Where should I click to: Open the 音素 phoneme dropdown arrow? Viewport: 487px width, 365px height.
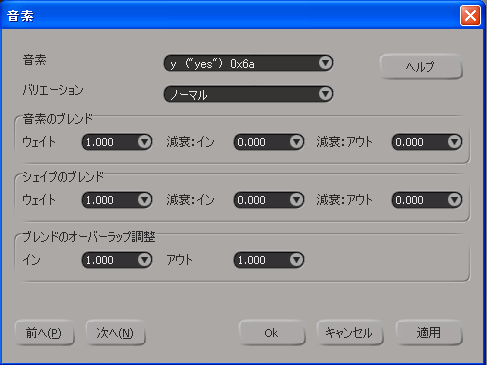click(x=325, y=63)
